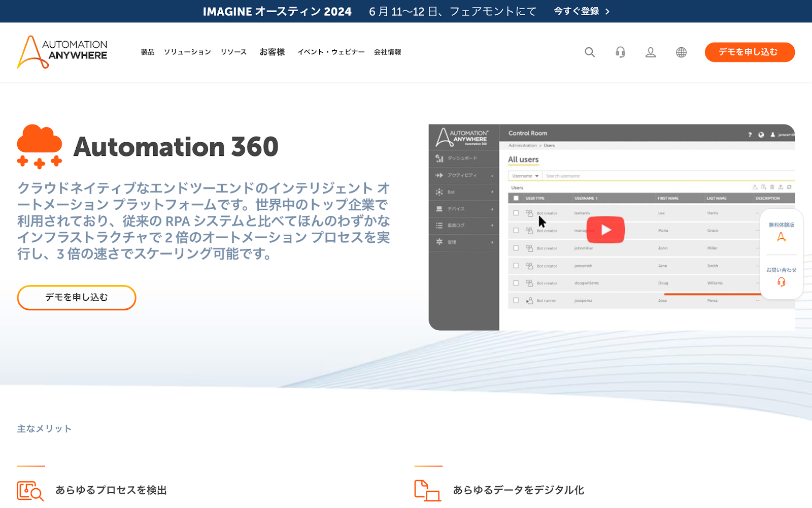
Task: Click the All users heading in video
Action: (x=523, y=160)
